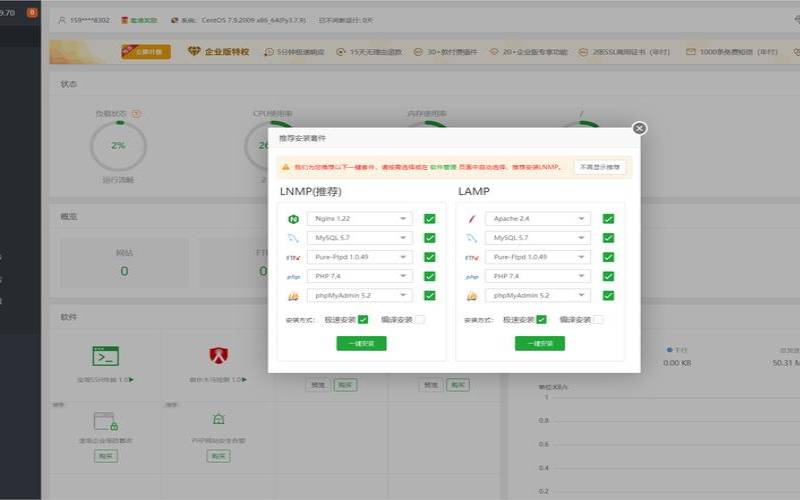The image size is (800, 500).
Task: Click the Nginx logo icon in LNMP
Action: [293, 219]
